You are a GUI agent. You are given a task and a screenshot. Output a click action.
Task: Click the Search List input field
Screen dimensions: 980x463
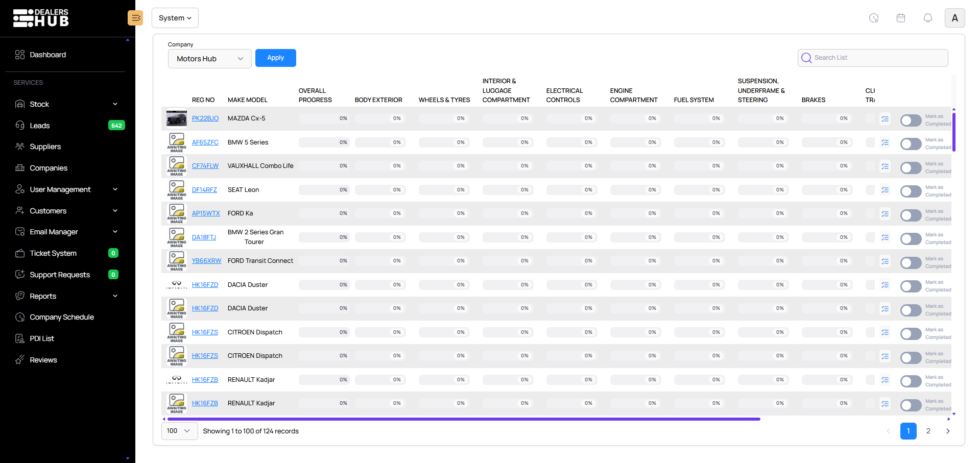[x=873, y=58]
